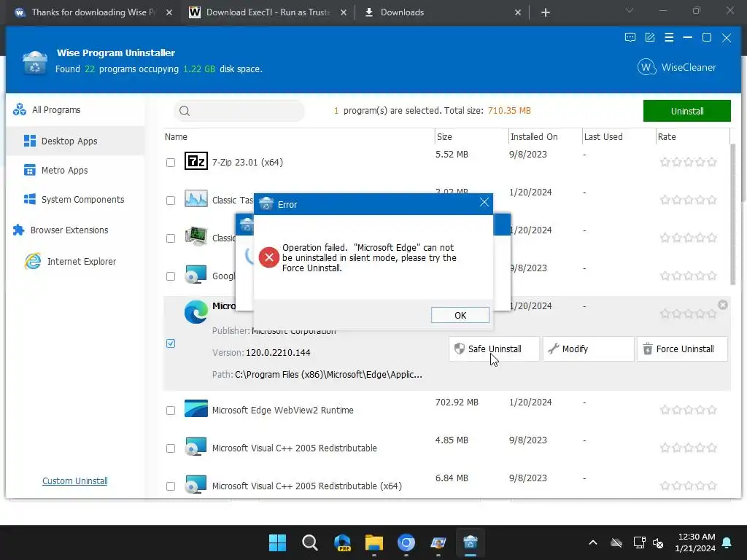The height and width of the screenshot is (560, 747).
Task: Click the program search field
Action: (239, 111)
